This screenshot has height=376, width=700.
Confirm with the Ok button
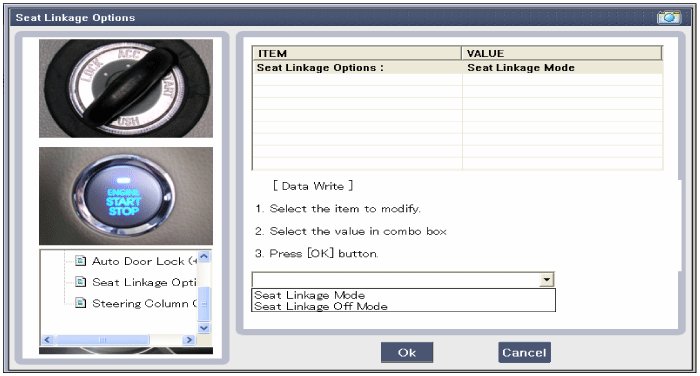pos(407,352)
